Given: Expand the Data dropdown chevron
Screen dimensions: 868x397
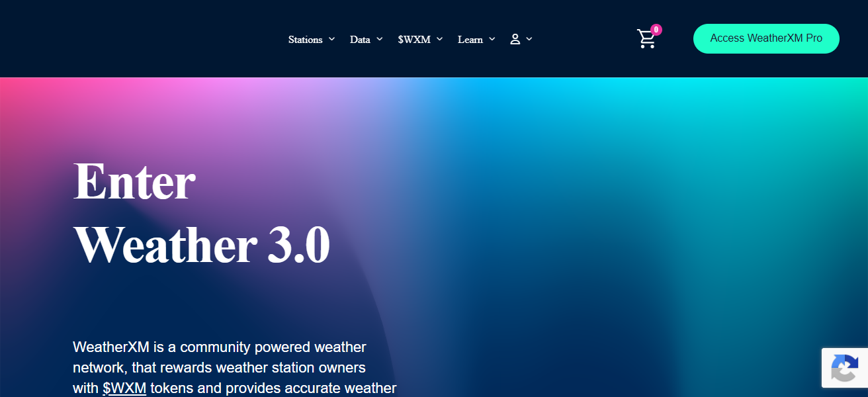Looking at the screenshot, I should tap(380, 39).
